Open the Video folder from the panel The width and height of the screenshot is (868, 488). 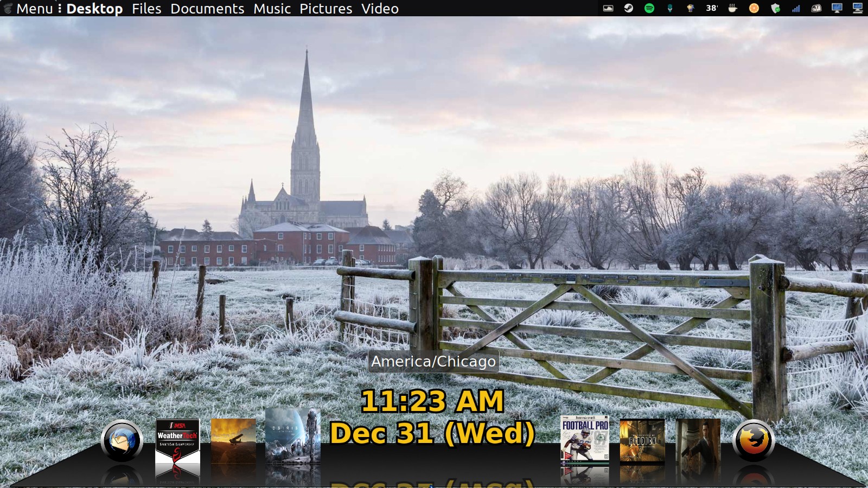pos(380,9)
